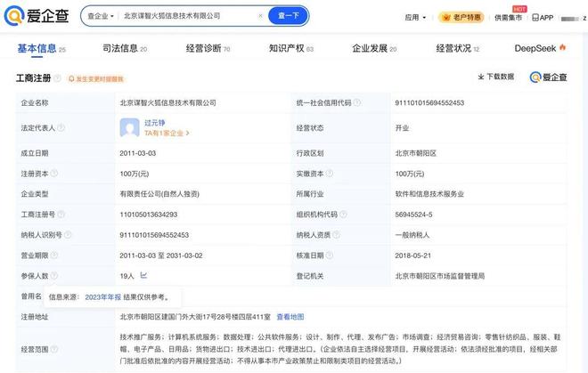588x373 pixels.
Task: Click the 纳税人资质 value 一般纳税人
Action: 412,235
